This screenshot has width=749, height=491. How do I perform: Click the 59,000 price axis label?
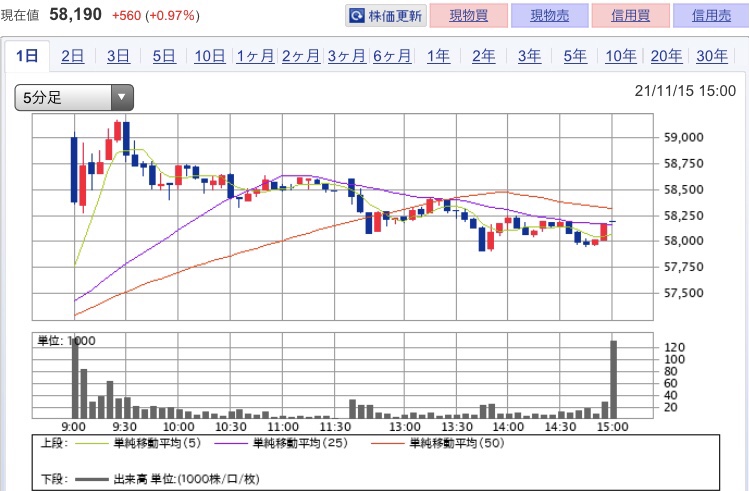pos(684,138)
